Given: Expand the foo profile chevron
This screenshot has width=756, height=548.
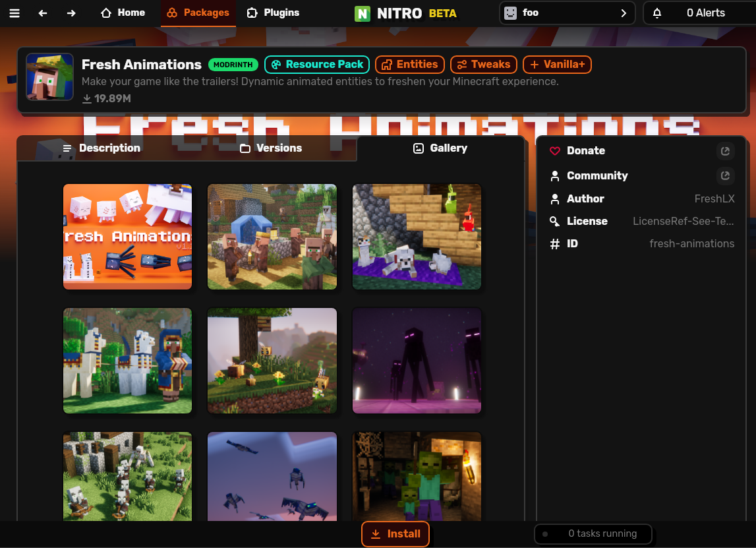Looking at the screenshot, I should [x=624, y=13].
